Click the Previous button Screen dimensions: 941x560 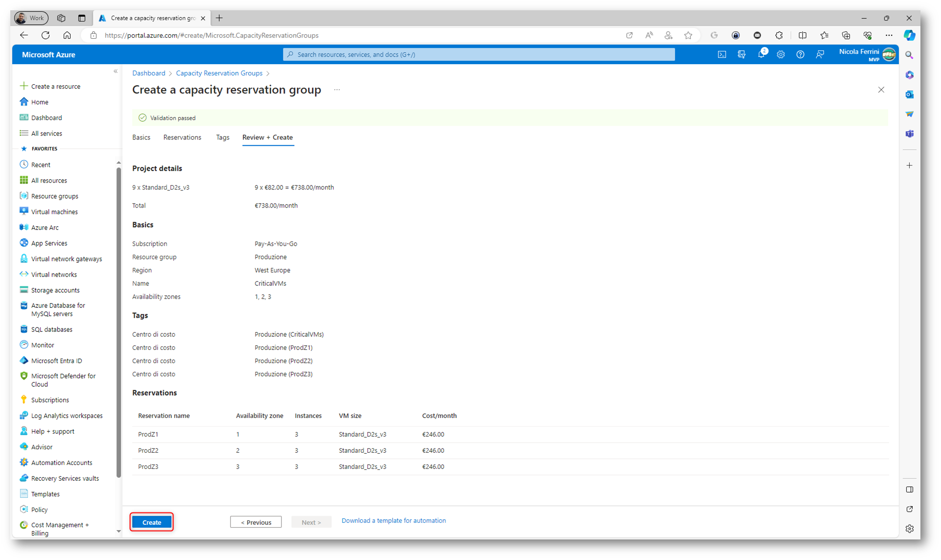[x=256, y=522]
